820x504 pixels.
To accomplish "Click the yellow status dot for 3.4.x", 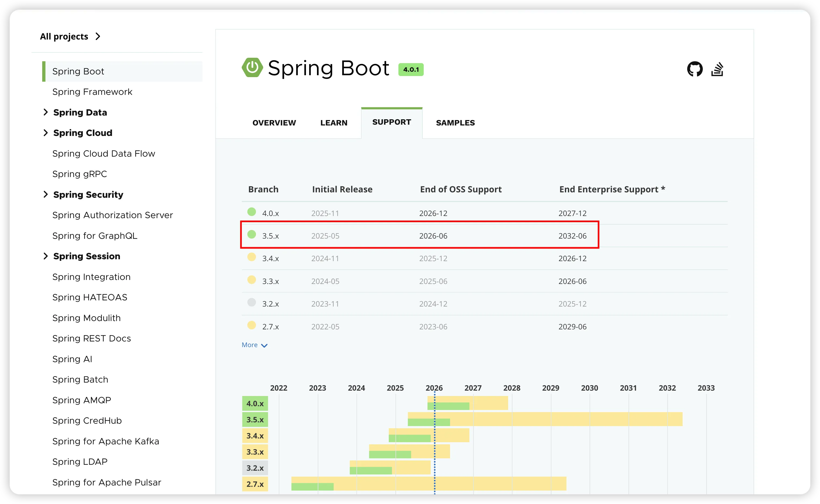I will [251, 257].
